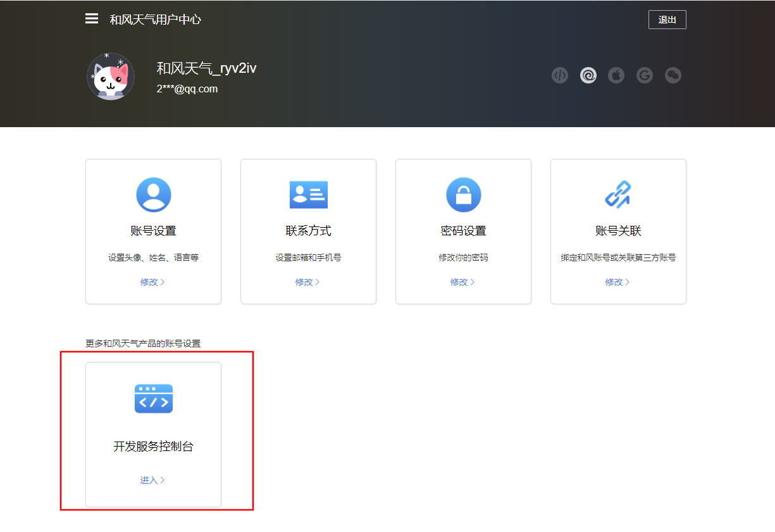
Task: Open the hamburger menu icon
Action: coord(92,19)
